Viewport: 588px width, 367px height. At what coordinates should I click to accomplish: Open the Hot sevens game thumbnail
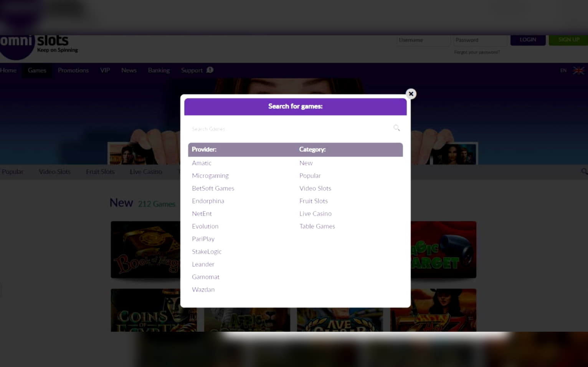coord(433,310)
